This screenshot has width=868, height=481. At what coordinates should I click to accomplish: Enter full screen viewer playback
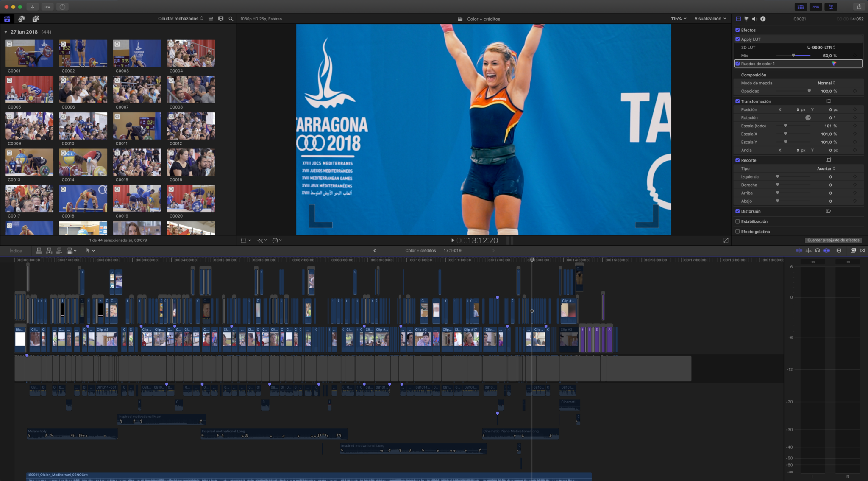[726, 240]
